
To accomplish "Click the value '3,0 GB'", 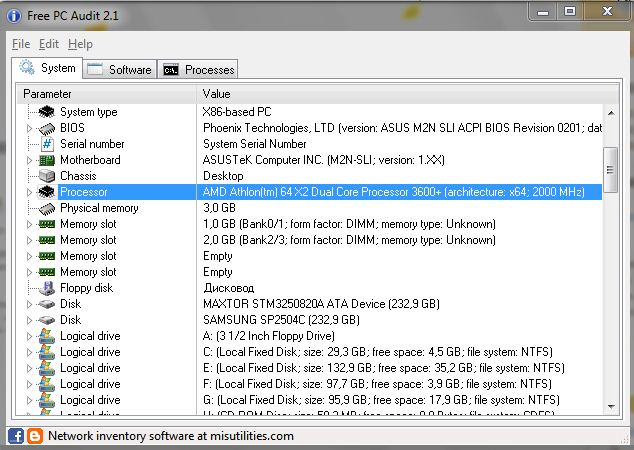I will (219, 208).
